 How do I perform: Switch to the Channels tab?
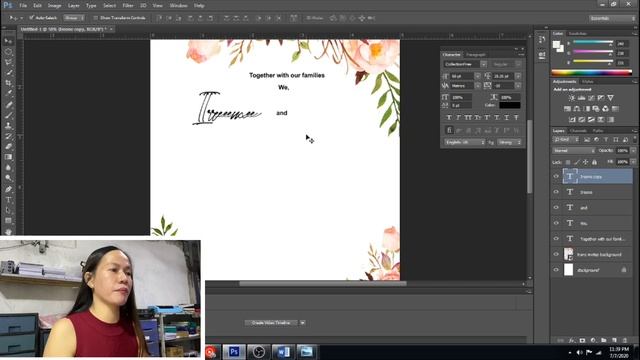click(x=578, y=131)
